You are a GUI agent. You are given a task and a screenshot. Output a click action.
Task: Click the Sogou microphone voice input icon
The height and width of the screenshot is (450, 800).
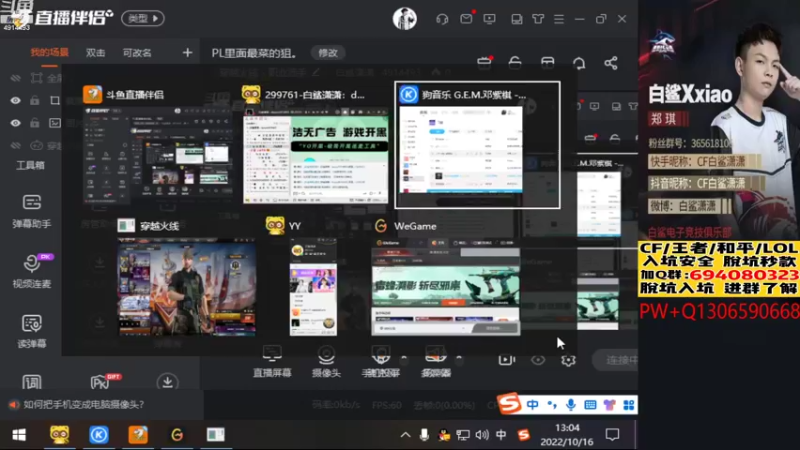click(x=571, y=405)
